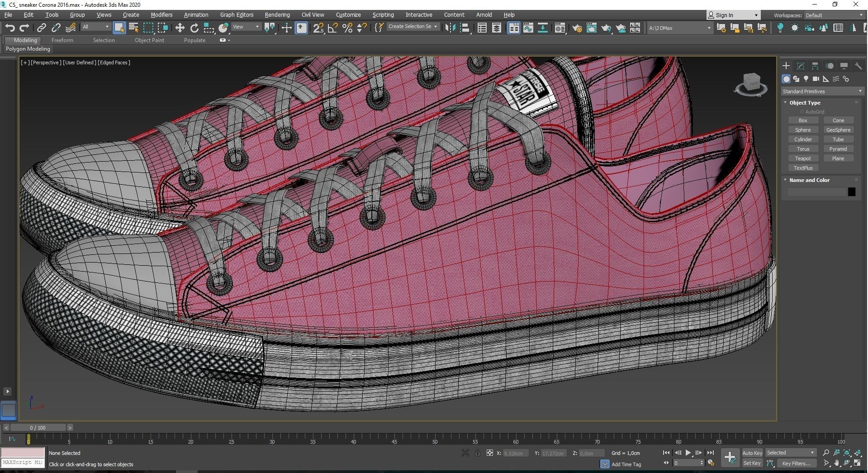
Task: Open the Rendering menu
Action: 277,15
